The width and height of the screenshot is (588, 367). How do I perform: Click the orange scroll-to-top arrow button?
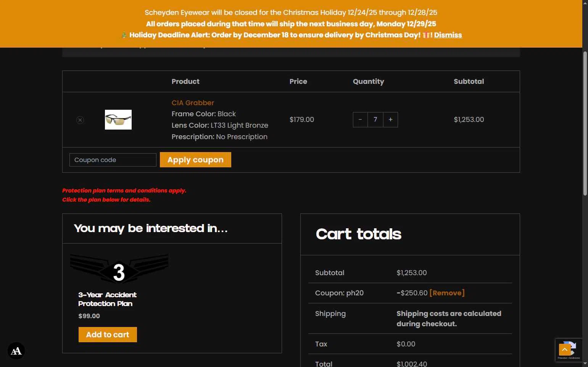coord(565,349)
